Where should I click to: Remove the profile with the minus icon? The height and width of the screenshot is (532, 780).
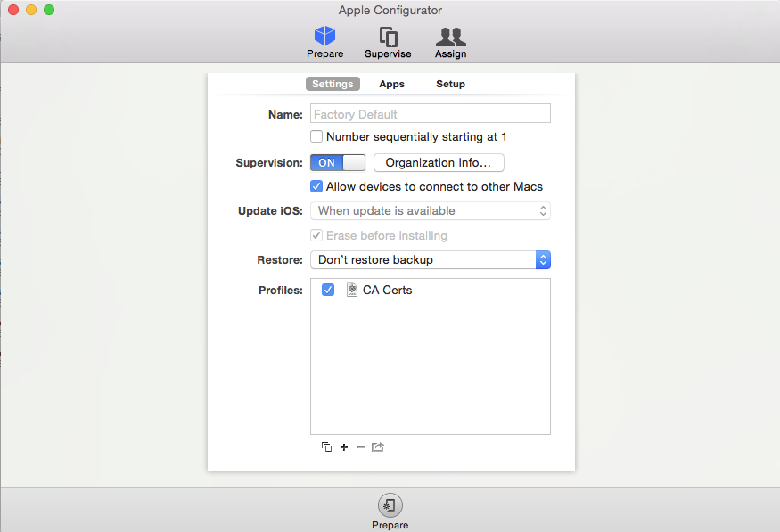pos(361,447)
